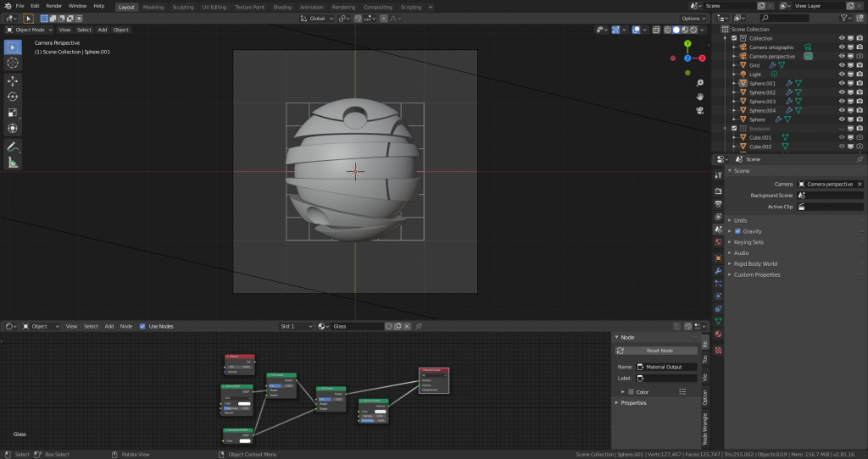Click the zoom magnifier icon in viewport
The height and width of the screenshot is (459, 868).
(700, 83)
